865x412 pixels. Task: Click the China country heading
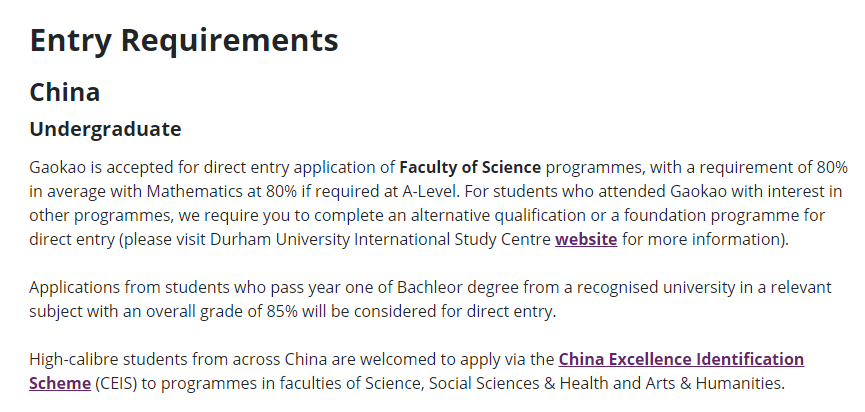(65, 92)
